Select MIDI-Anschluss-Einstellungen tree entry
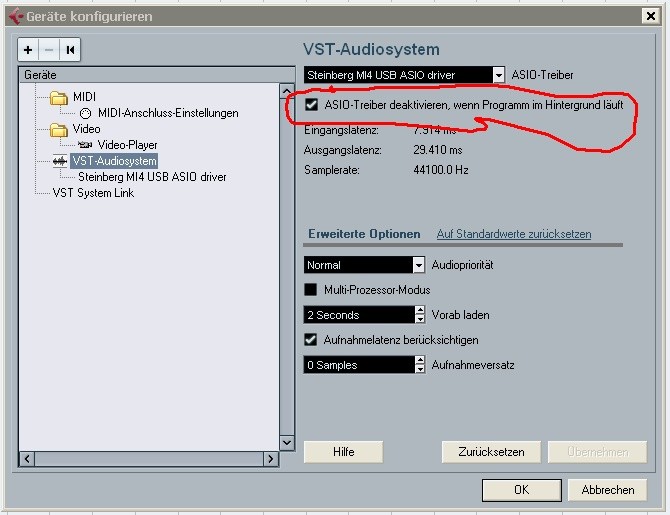Screen dimensions: 670x515 coord(168,113)
